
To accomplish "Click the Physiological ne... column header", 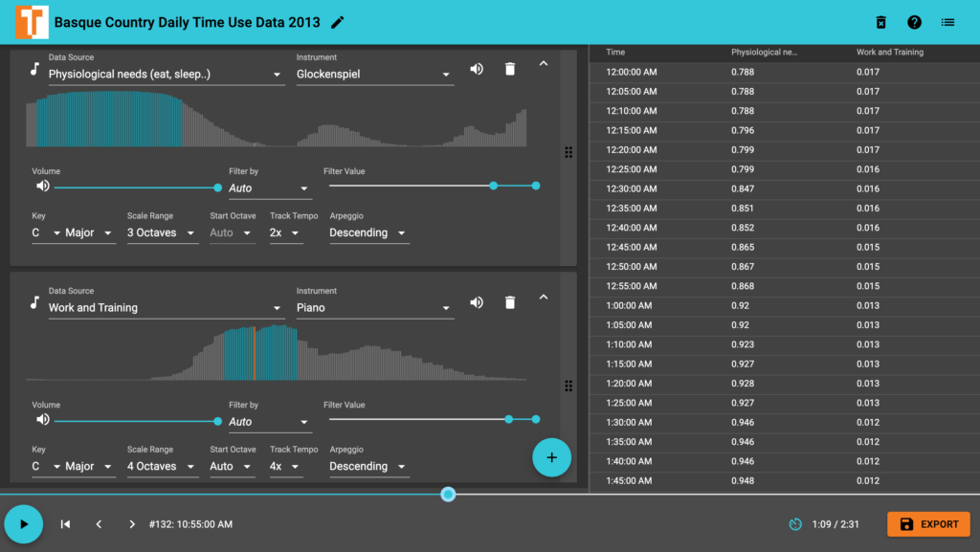I will 765,53.
